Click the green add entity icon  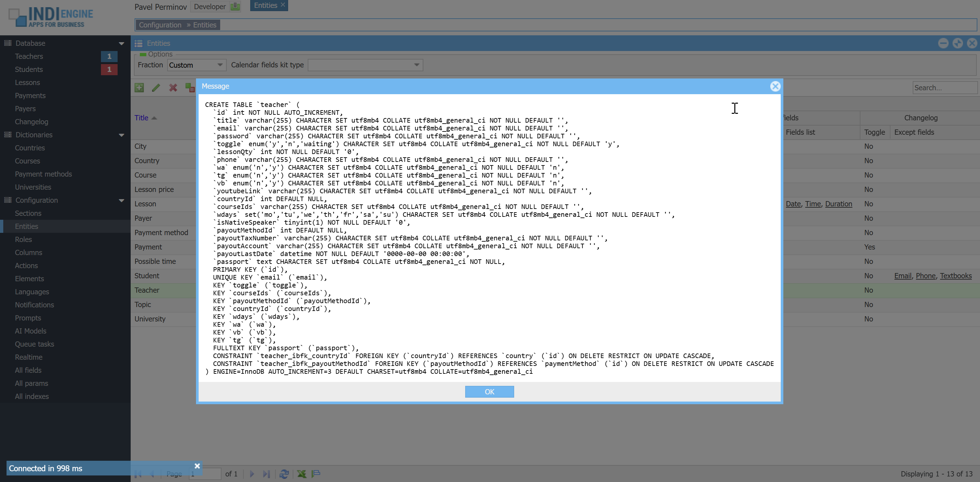tap(139, 88)
